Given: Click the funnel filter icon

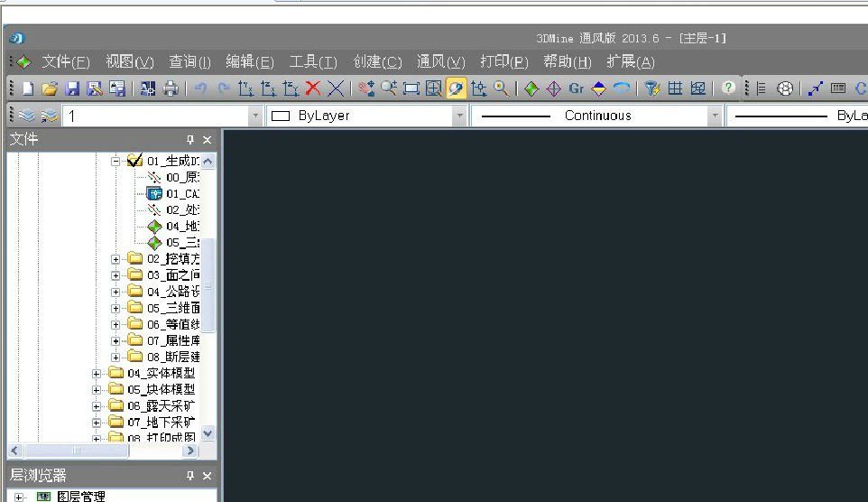Looking at the screenshot, I should [652, 88].
